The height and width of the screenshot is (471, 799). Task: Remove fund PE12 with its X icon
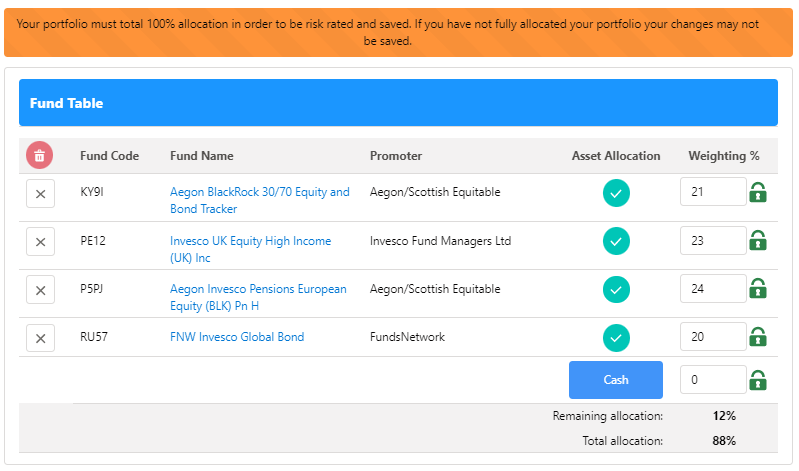pos(40,242)
